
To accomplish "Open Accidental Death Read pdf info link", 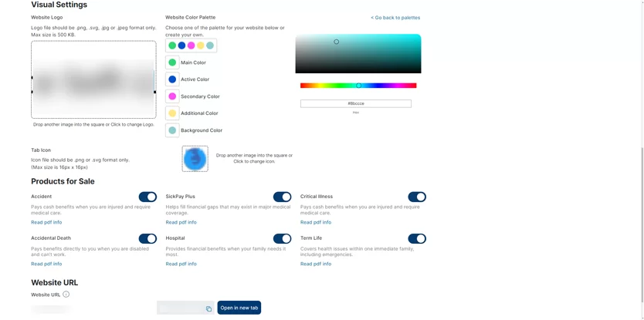I will coord(46,264).
